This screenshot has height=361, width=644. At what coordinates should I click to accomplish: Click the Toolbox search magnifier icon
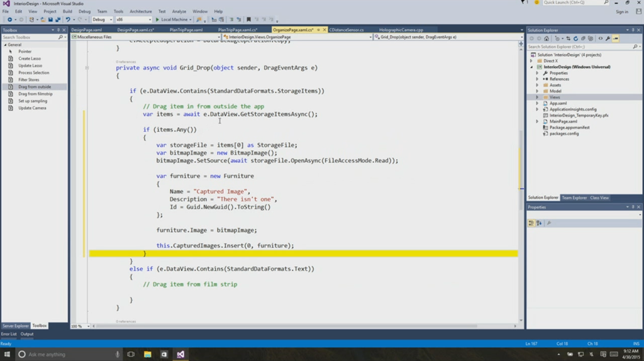coord(60,37)
